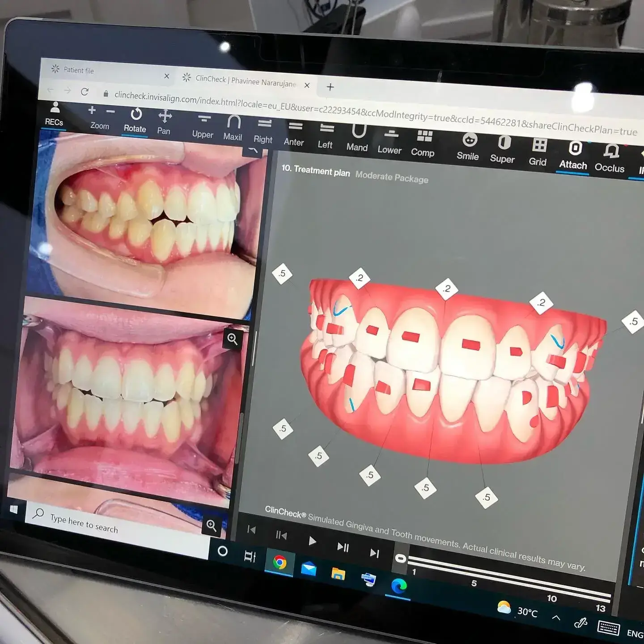644x644 pixels.
Task: Toggle the Super superimposition view
Action: pyautogui.click(x=503, y=150)
